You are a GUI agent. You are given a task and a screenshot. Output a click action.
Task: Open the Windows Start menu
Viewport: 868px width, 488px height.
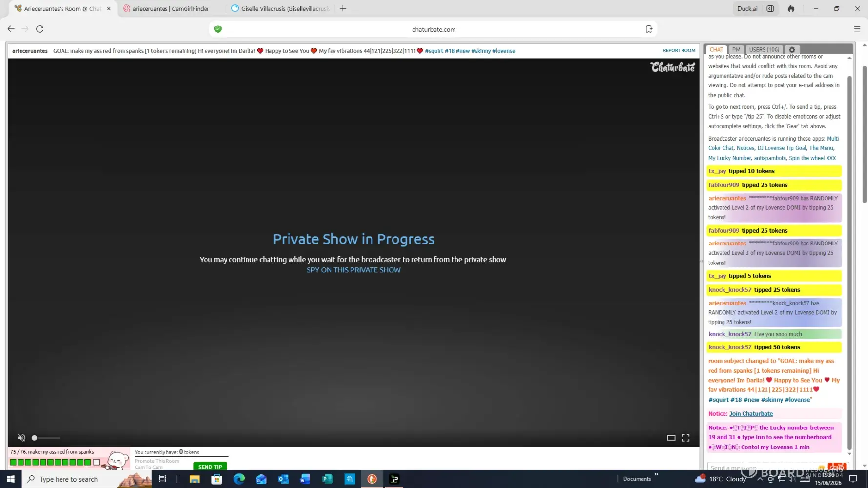[x=11, y=479]
